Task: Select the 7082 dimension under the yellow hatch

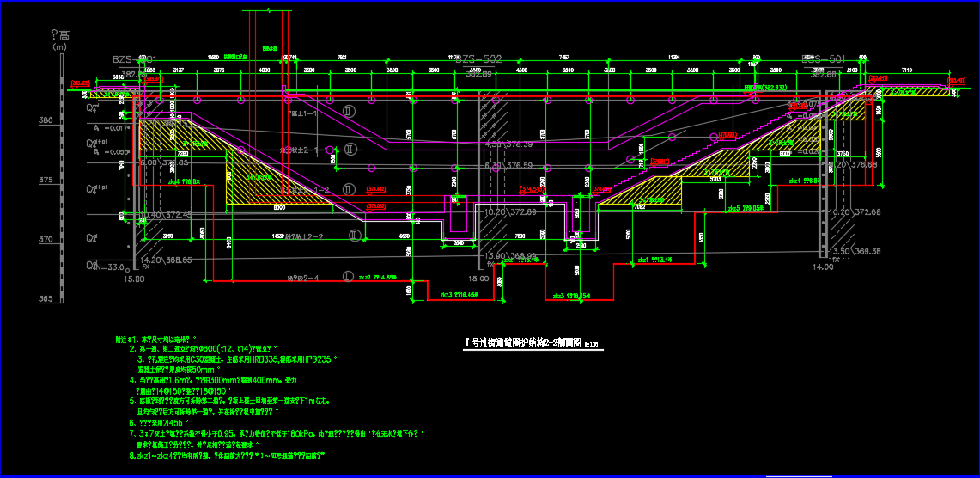Action: [638, 207]
